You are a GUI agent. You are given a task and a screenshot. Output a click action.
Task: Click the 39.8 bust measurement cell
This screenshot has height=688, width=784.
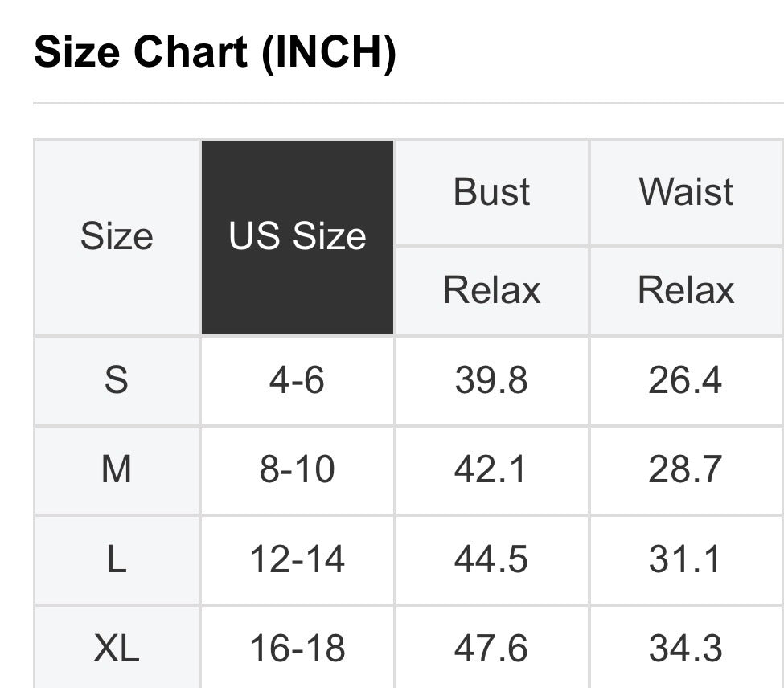tap(491, 380)
